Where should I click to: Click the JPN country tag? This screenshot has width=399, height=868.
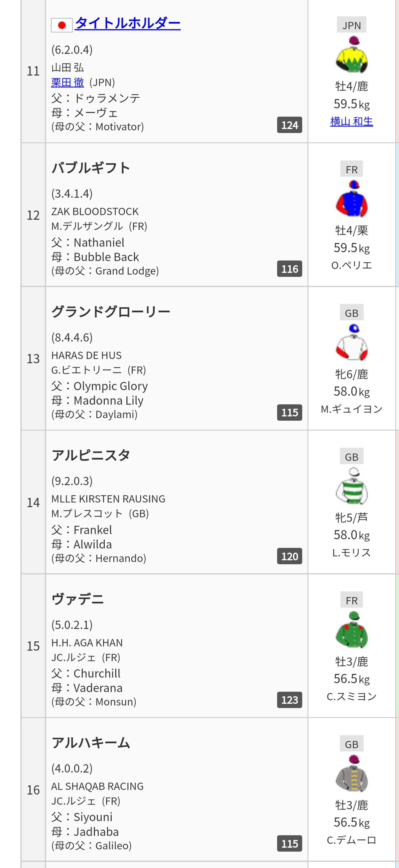click(351, 25)
